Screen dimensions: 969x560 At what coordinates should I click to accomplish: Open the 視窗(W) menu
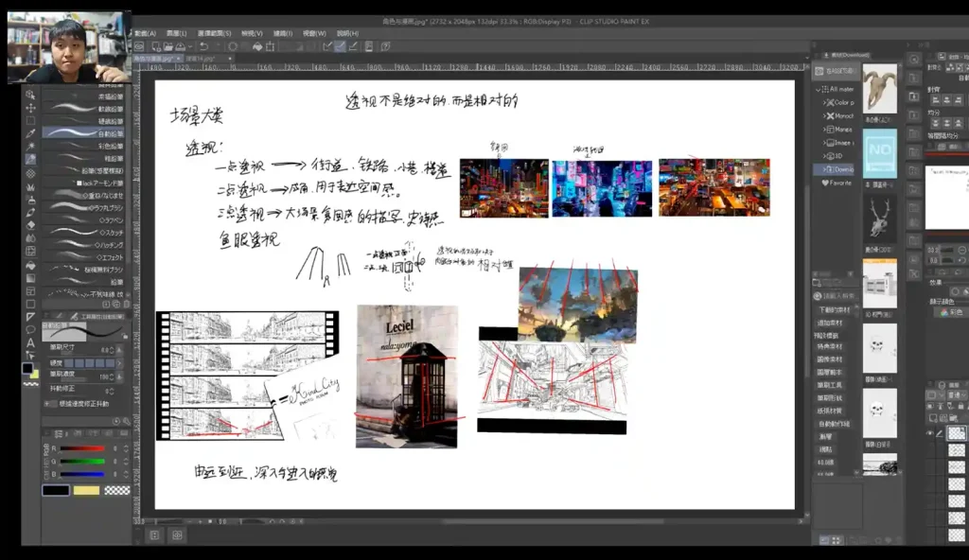click(314, 33)
